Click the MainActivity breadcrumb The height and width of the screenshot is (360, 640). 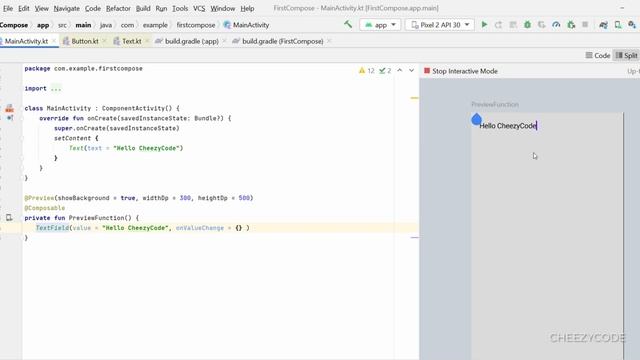(x=247, y=25)
